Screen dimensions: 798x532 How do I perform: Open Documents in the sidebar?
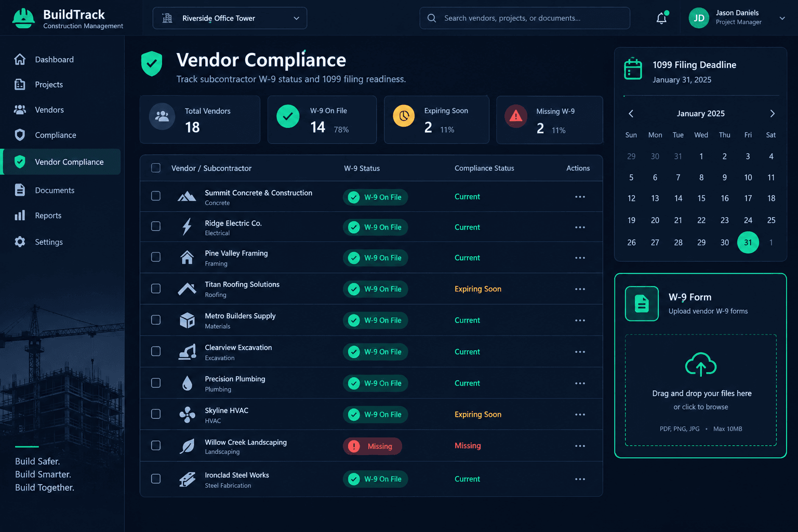62,190
